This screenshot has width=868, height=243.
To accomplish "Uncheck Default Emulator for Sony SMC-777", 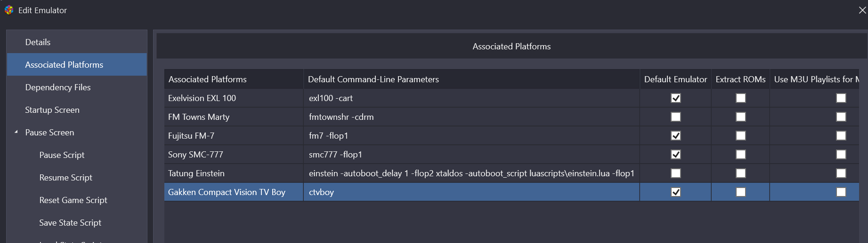I will coord(676,154).
